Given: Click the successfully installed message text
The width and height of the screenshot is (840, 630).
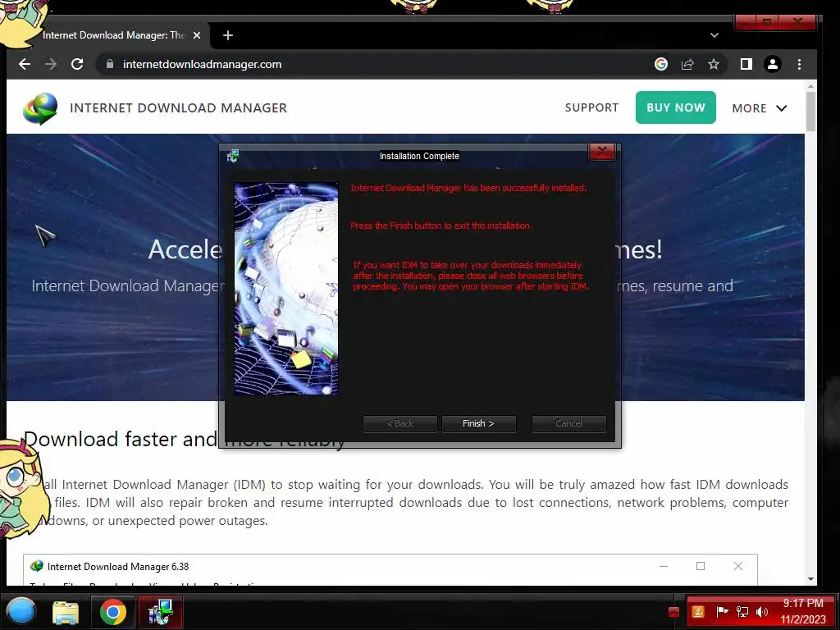Looking at the screenshot, I should point(468,188).
